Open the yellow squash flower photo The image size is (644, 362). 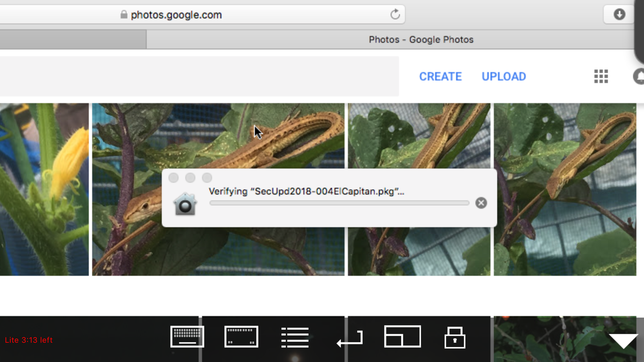(44, 189)
